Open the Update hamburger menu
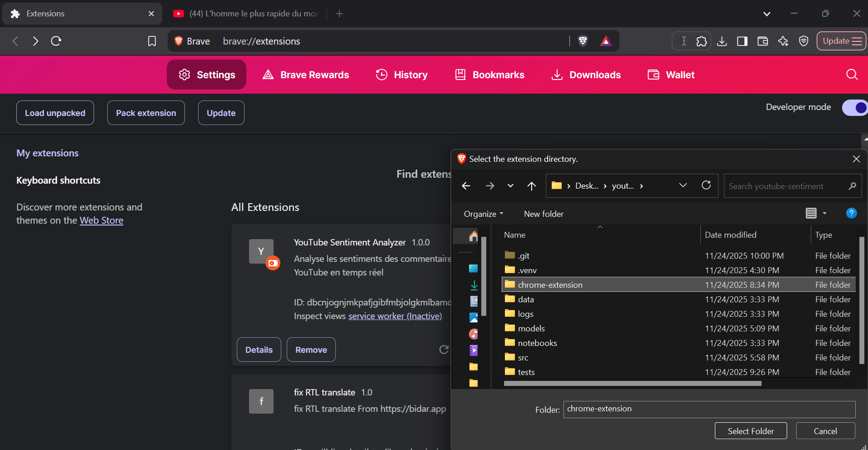Screen dimensions: 868x450 841,41
